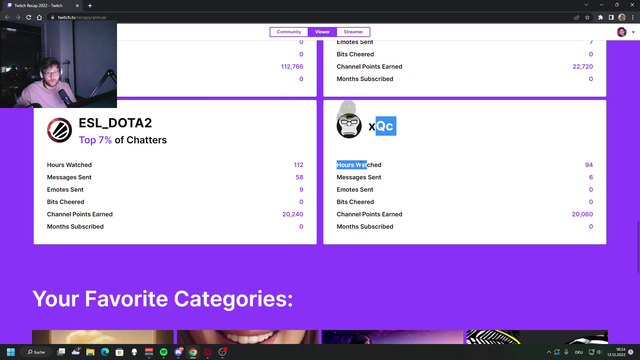Click ESL_DOTA2 Messages Sent value 58
The width and height of the screenshot is (640, 360).
tap(299, 177)
